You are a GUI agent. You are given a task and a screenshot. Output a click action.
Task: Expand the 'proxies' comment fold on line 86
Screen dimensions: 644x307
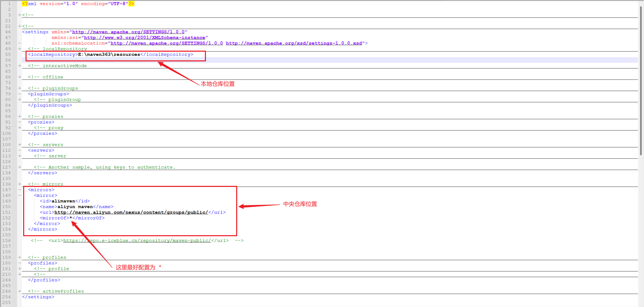pyautogui.click(x=19, y=116)
